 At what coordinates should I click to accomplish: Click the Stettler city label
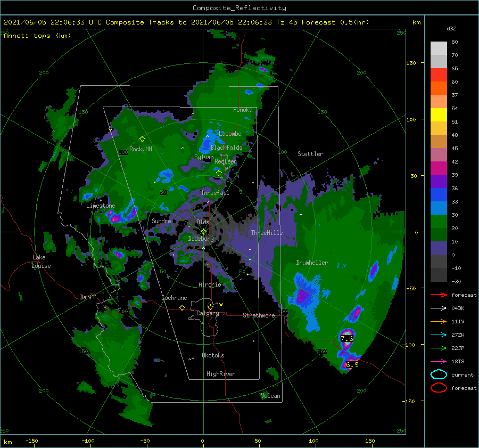coord(310,154)
